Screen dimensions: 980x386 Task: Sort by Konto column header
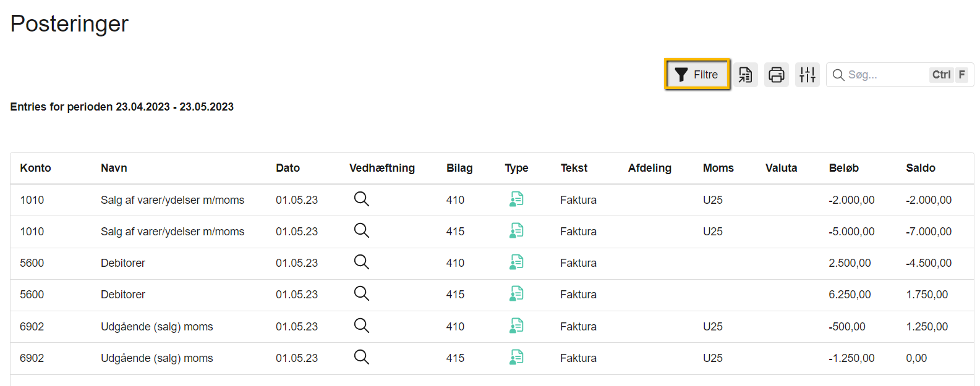[x=35, y=168]
